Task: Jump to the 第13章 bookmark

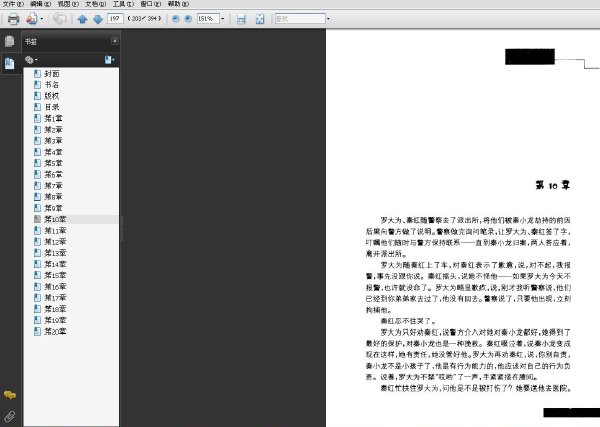Action: 55,253
